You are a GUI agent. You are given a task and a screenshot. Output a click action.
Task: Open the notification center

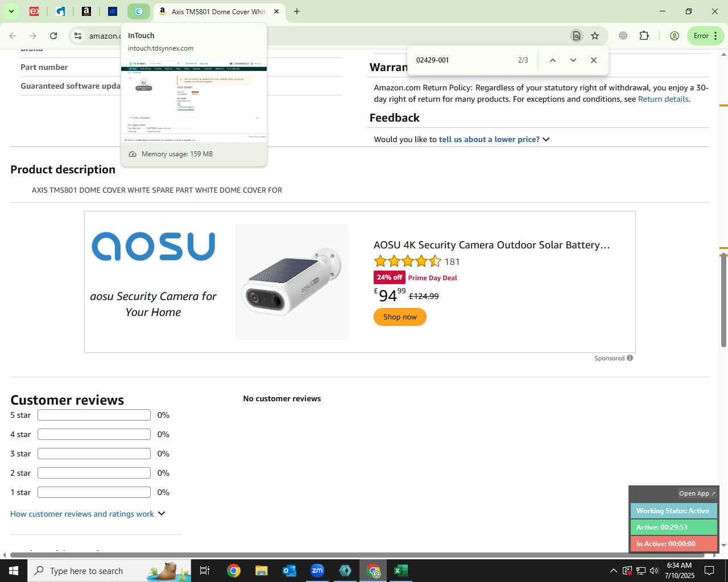(x=709, y=571)
